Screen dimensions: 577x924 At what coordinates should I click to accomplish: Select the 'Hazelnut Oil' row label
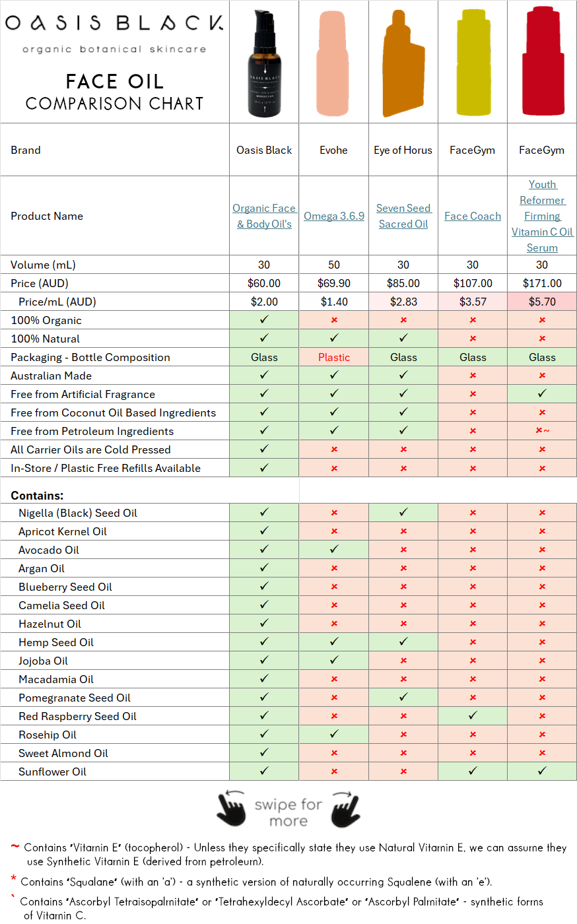[50, 624]
